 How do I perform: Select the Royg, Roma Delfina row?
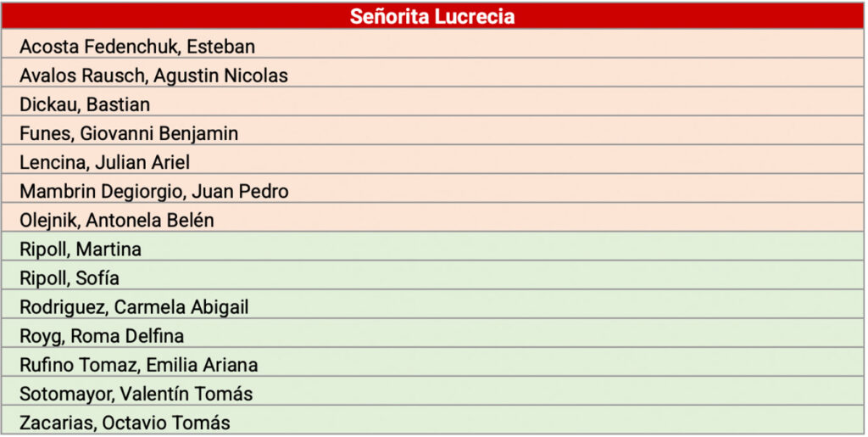[x=102, y=336]
